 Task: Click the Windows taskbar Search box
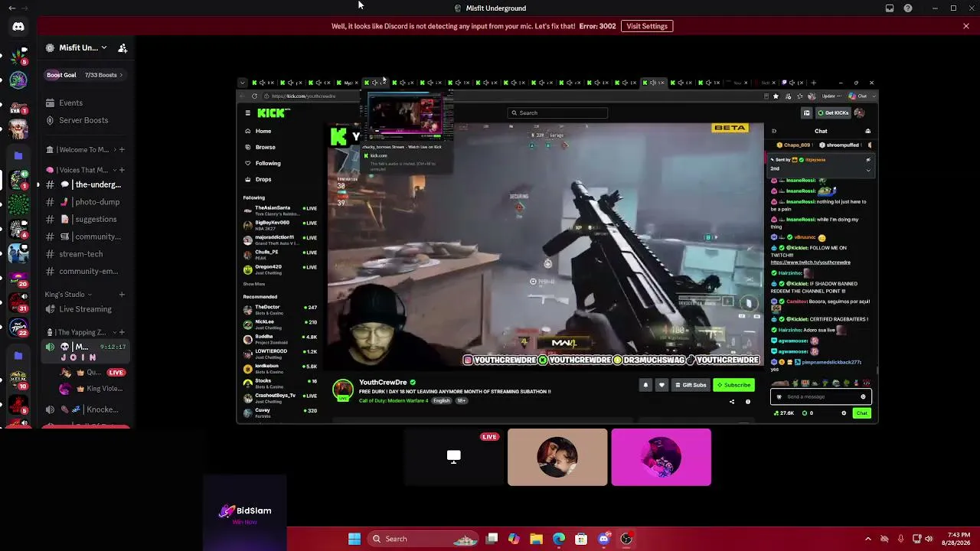pos(423,539)
